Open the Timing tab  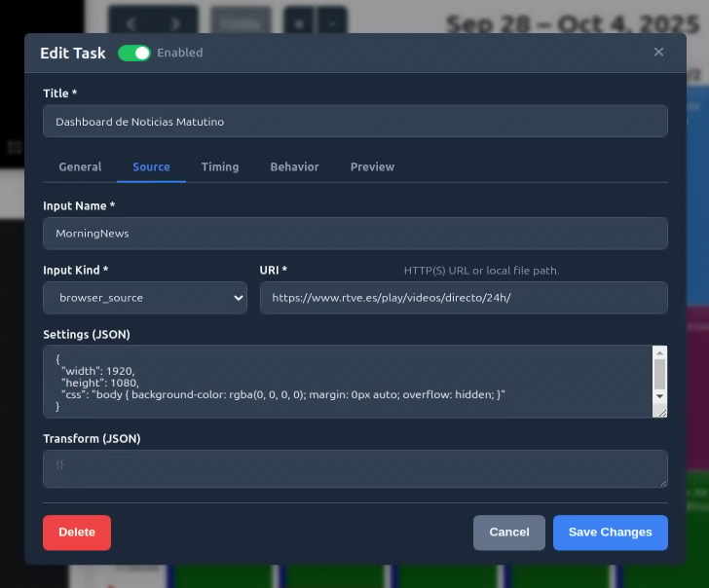(220, 166)
